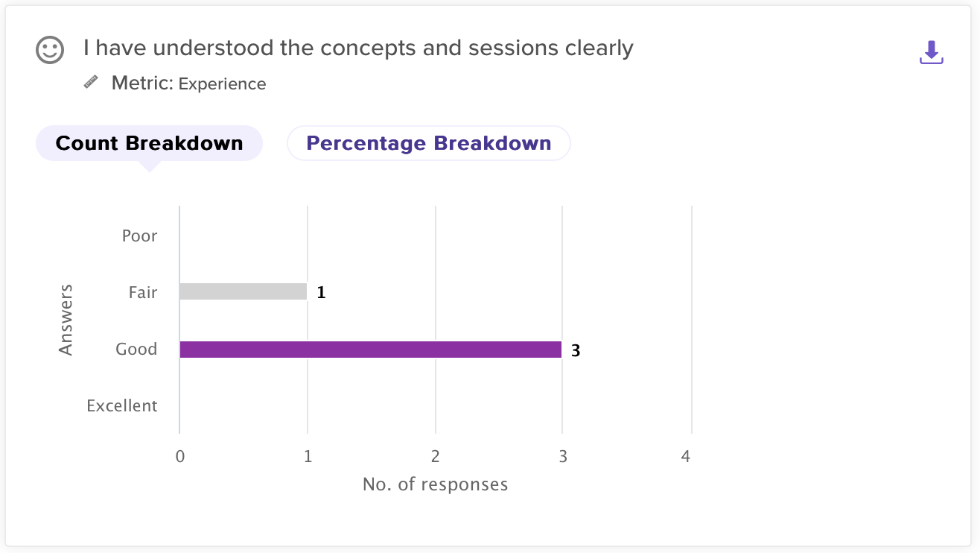Click the No. of responses axis title
The image size is (980, 553).
(435, 484)
